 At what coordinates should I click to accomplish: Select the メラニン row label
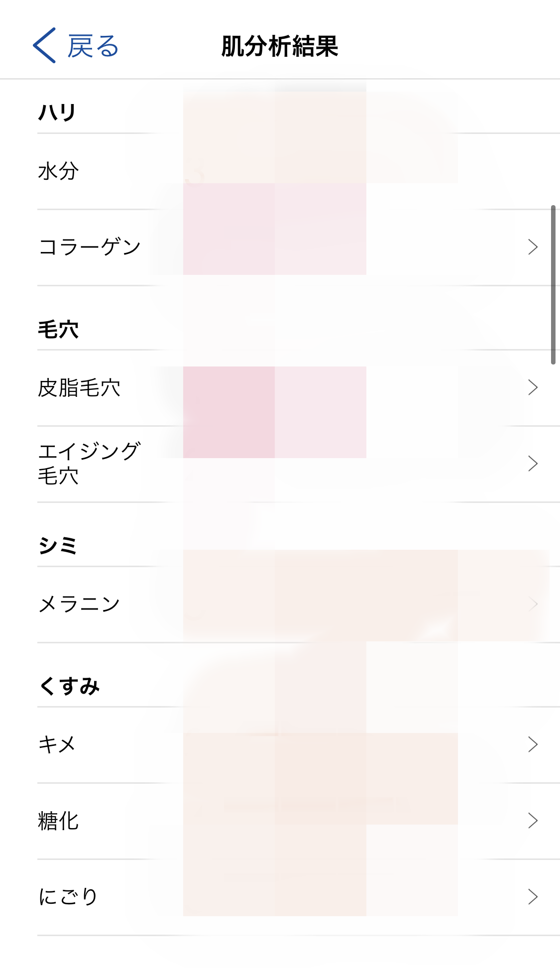[79, 605]
